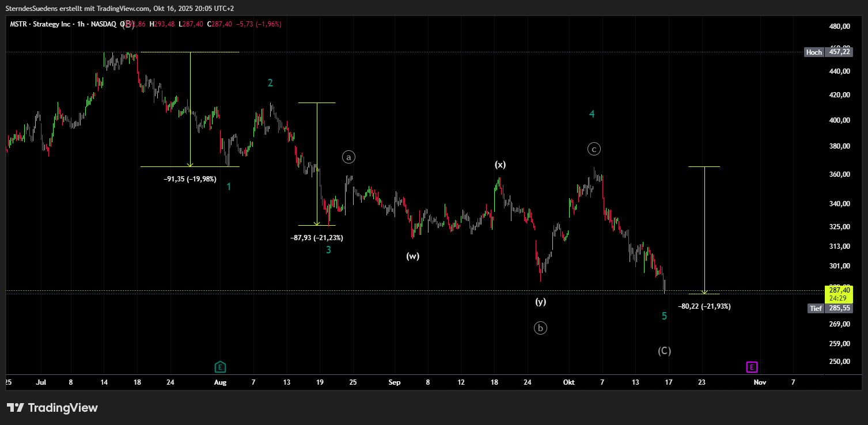Click the 'Sep' date on time axis
The image size is (868, 425).
395,382
